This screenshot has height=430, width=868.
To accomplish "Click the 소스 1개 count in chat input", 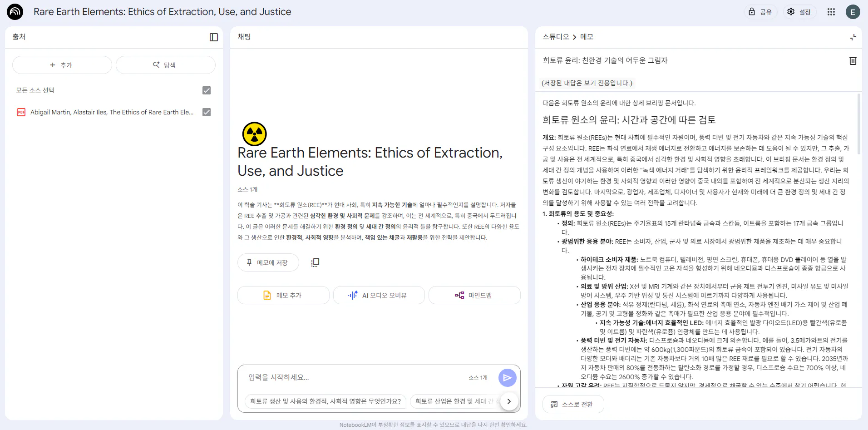I will [x=478, y=378].
